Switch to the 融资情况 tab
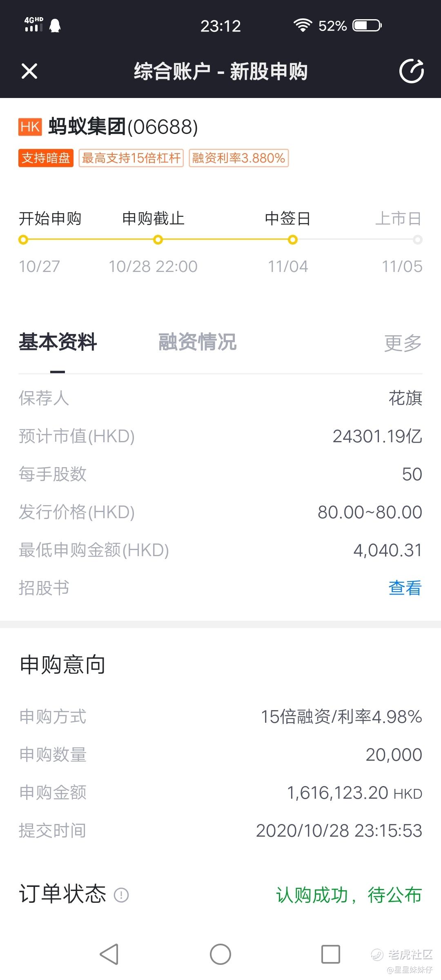 pos(197,342)
